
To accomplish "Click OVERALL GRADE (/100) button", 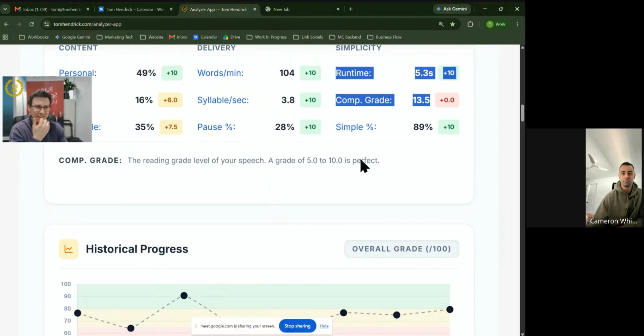I will 402,249.
